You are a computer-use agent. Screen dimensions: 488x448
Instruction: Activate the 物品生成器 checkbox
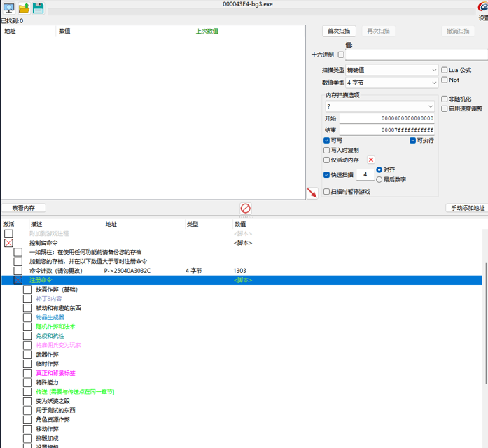pyautogui.click(x=27, y=317)
